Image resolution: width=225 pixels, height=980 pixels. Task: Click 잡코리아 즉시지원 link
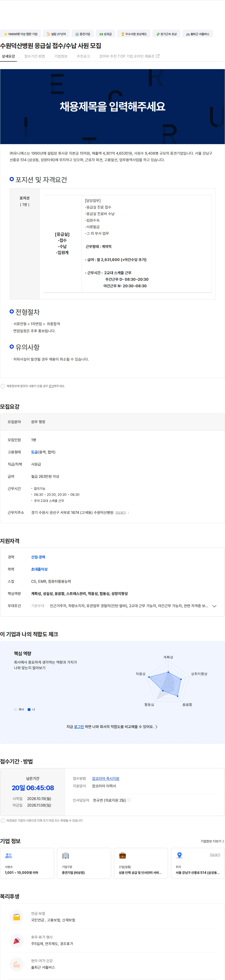click(x=105, y=778)
